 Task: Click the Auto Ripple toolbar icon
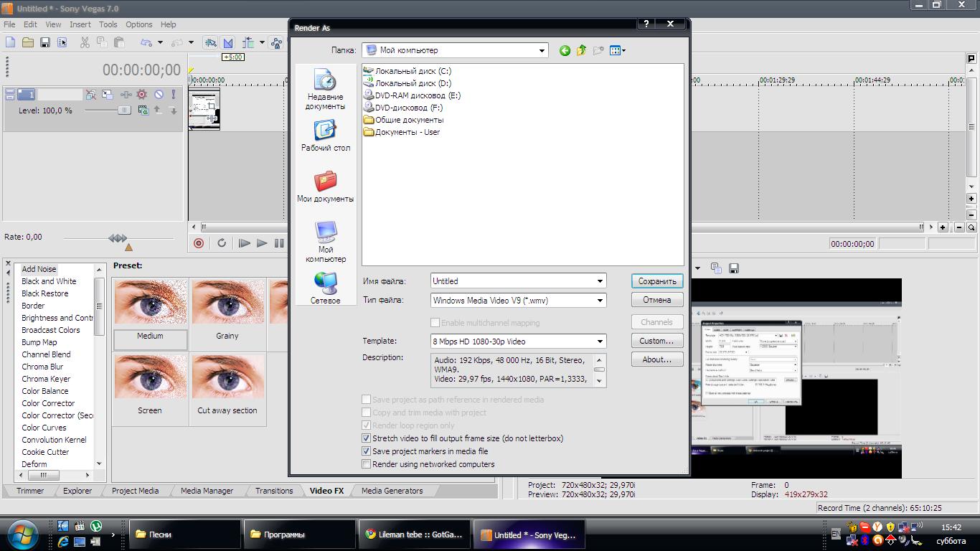[248, 42]
